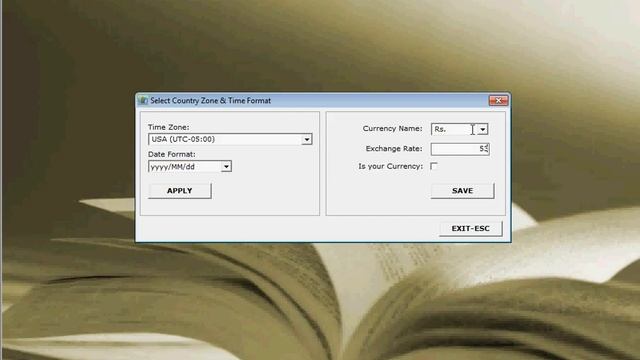Click the Time Zone: label
This screenshot has width=640, height=360.
coord(169,127)
